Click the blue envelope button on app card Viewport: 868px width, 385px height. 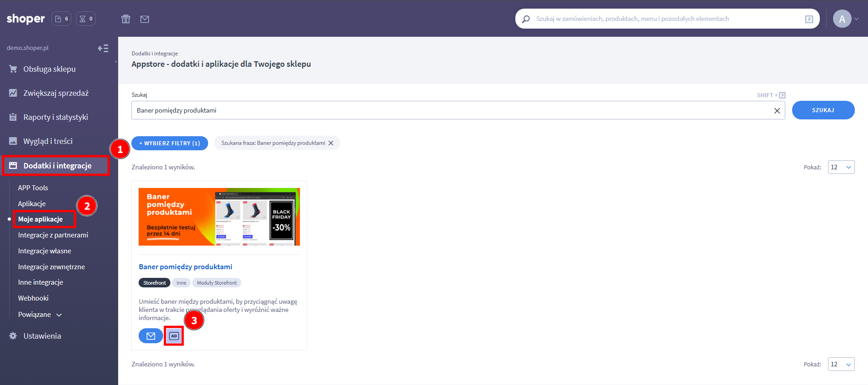coord(150,336)
